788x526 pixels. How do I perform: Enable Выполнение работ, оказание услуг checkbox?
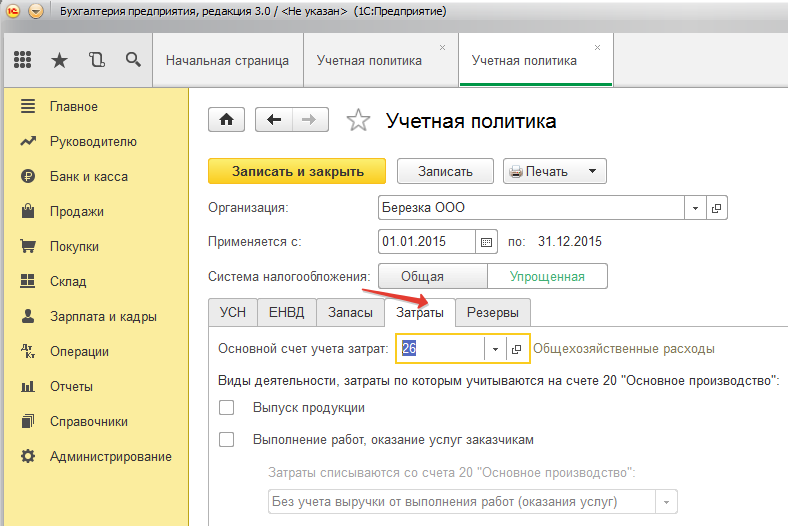pyautogui.click(x=226, y=440)
